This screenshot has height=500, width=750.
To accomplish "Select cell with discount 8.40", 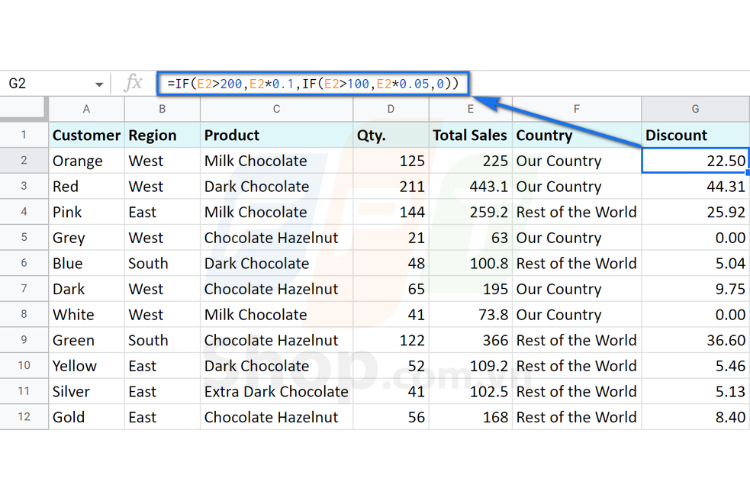I will tap(695, 417).
